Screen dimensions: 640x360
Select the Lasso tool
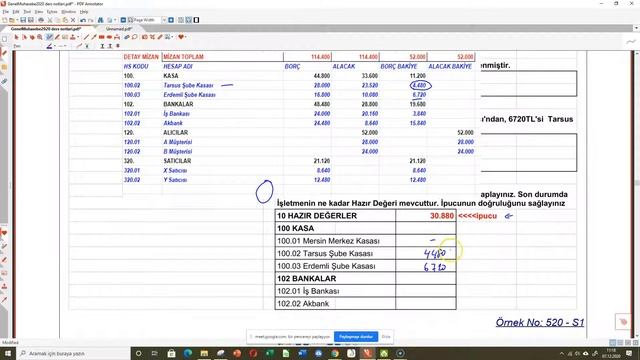click(134, 37)
